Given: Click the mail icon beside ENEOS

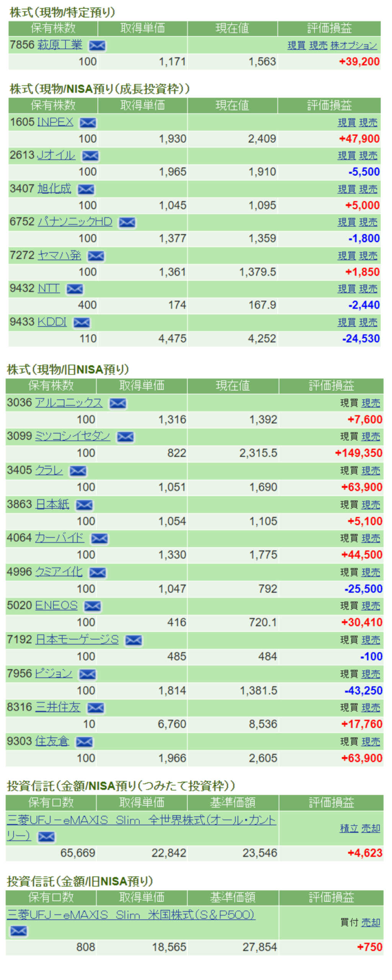Looking at the screenshot, I should [x=93, y=606].
